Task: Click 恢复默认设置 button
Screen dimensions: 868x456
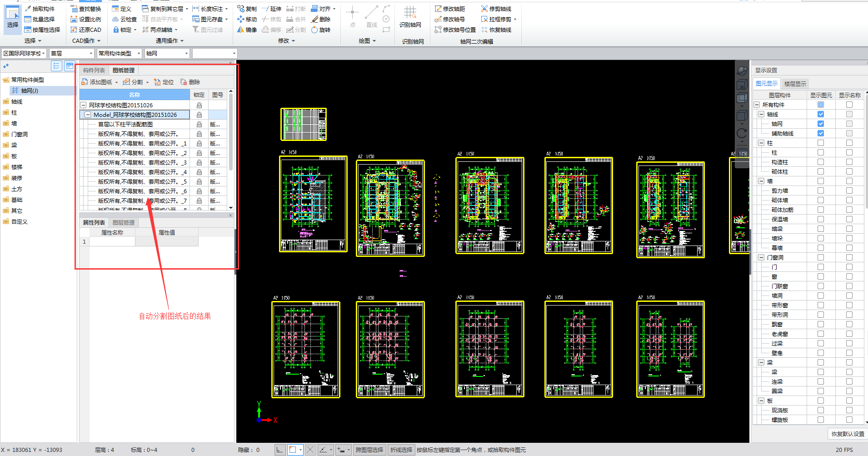Action: coord(848,434)
